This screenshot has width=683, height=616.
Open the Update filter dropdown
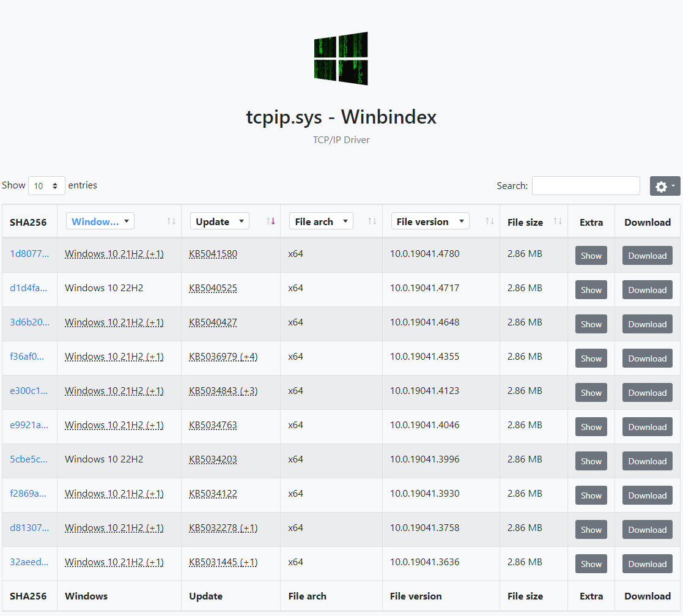click(220, 221)
